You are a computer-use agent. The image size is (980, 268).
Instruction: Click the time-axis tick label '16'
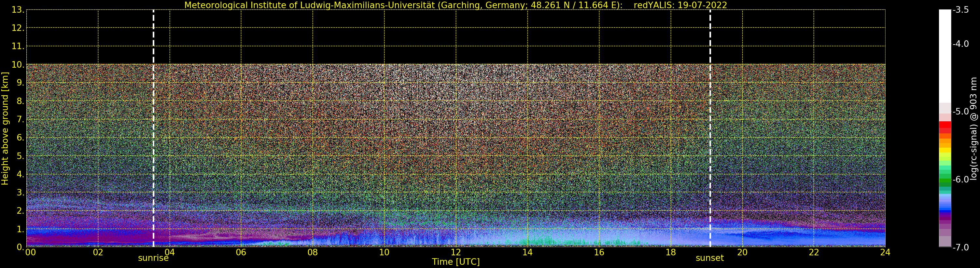pyautogui.click(x=599, y=252)
